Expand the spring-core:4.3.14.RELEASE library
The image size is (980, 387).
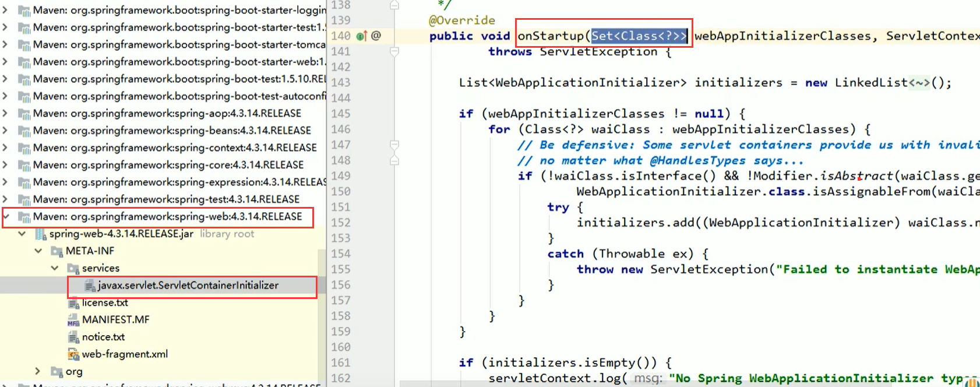(5, 165)
